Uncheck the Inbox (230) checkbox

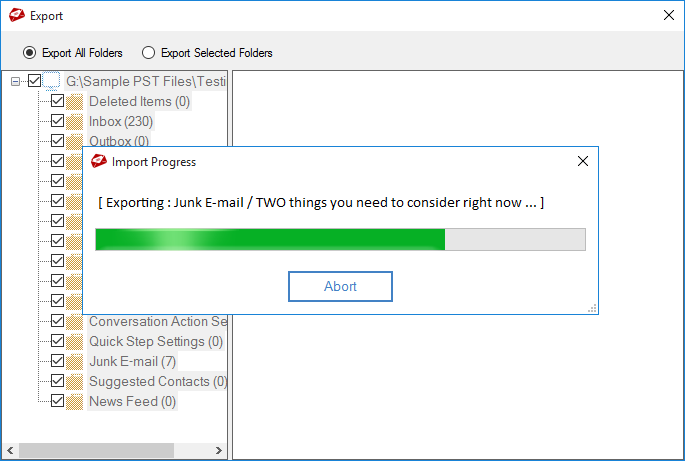pos(57,121)
